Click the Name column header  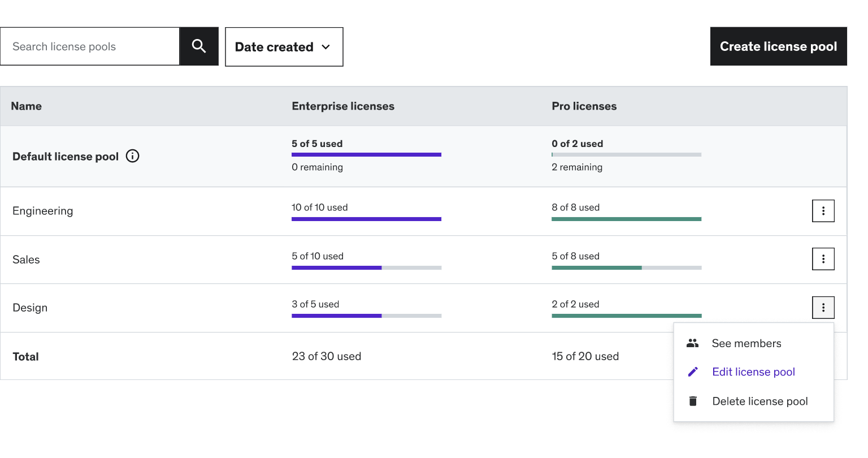click(27, 106)
